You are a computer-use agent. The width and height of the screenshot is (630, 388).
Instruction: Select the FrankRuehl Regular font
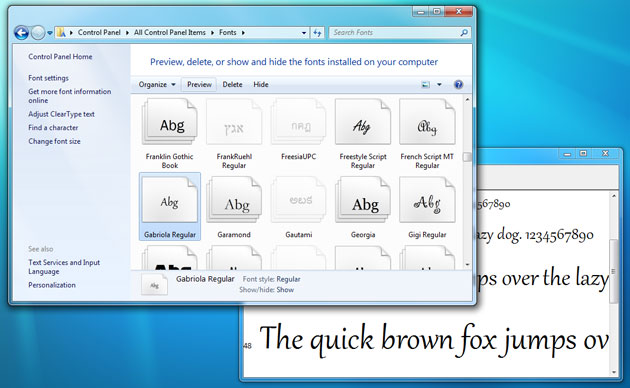[x=234, y=134]
